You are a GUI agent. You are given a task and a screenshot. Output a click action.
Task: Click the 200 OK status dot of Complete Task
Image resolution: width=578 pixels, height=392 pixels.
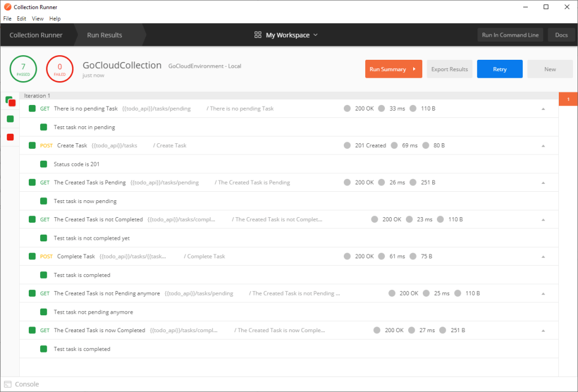tap(347, 256)
